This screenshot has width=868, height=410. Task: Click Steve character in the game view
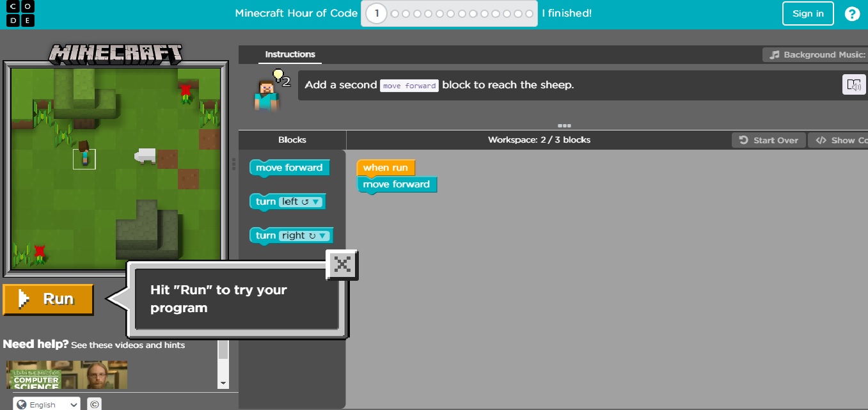[x=84, y=154]
